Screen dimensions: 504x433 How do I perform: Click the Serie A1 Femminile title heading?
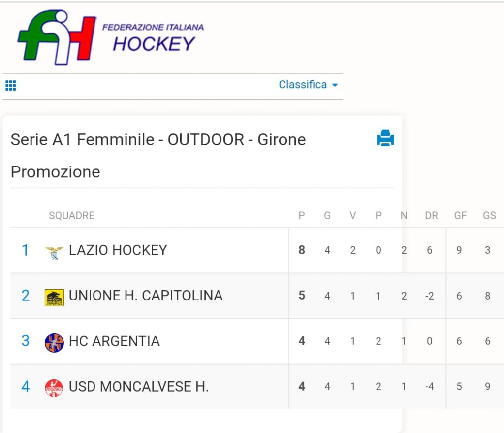[x=158, y=156]
